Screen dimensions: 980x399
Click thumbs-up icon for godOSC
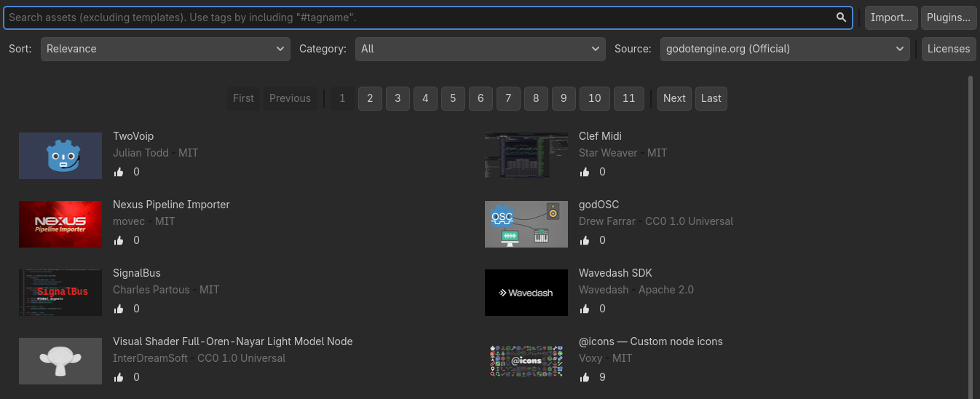(585, 241)
